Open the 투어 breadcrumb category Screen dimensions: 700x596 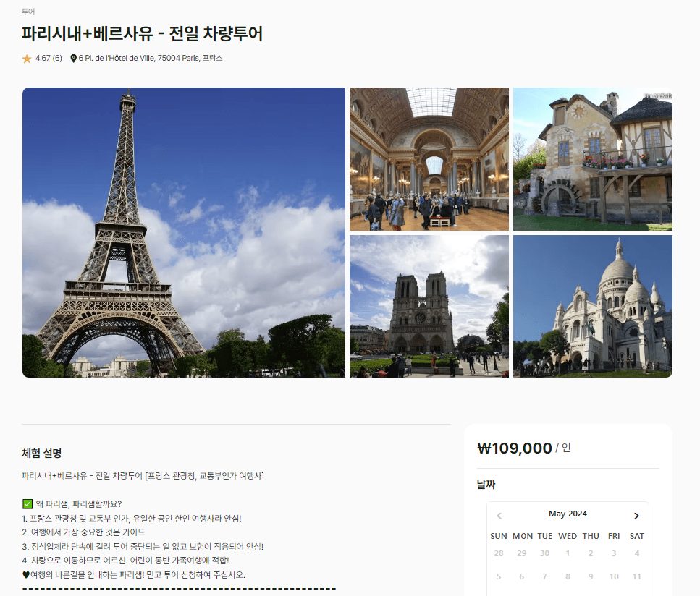coord(28,12)
